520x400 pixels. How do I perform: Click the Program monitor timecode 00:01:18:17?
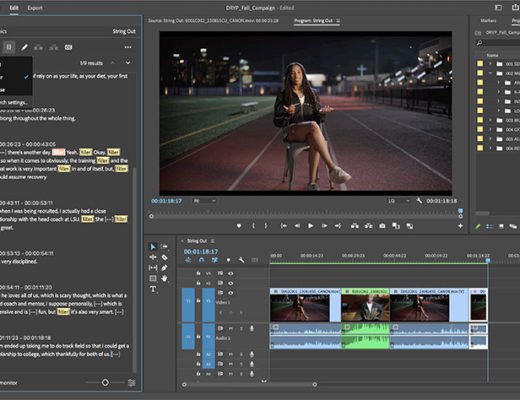pos(166,201)
